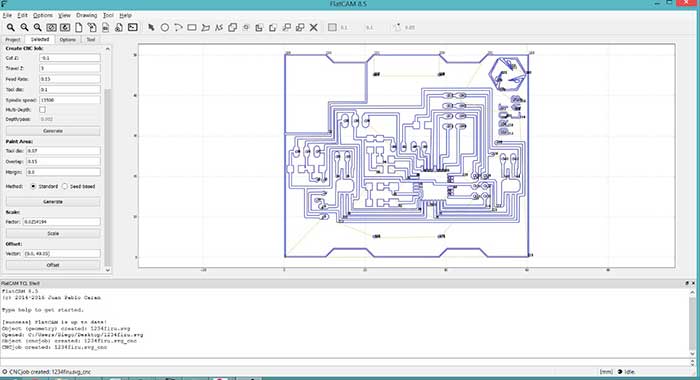Select the arrow pointer drawing tool

tap(151, 27)
